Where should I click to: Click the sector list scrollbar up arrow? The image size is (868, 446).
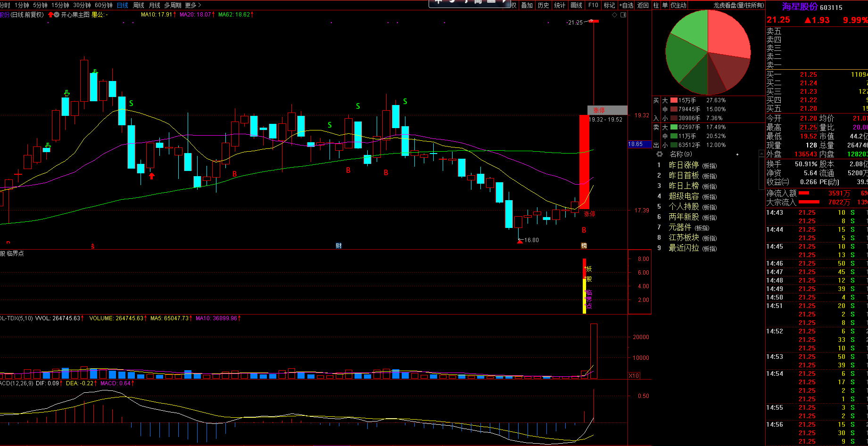click(761, 154)
